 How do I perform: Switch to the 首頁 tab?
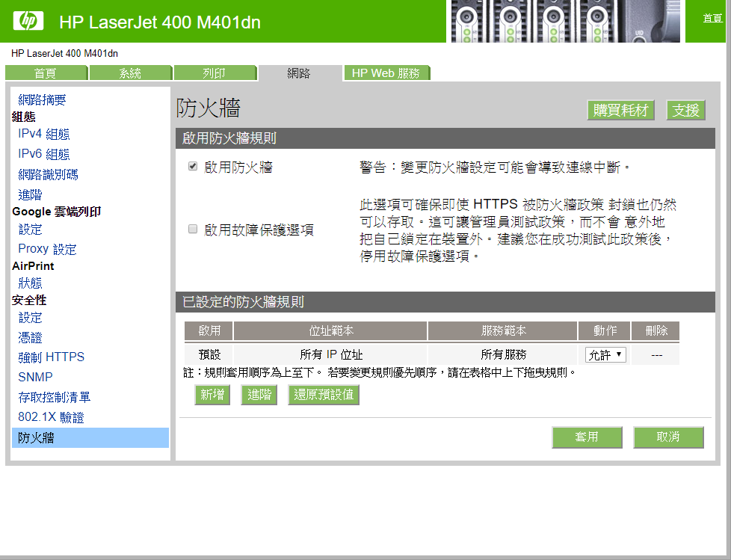tap(46, 73)
